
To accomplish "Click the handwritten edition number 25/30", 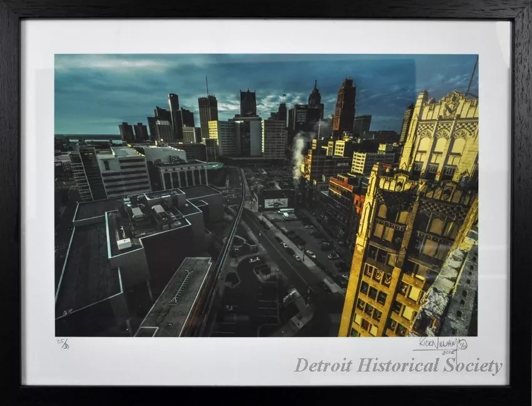I will click(62, 343).
